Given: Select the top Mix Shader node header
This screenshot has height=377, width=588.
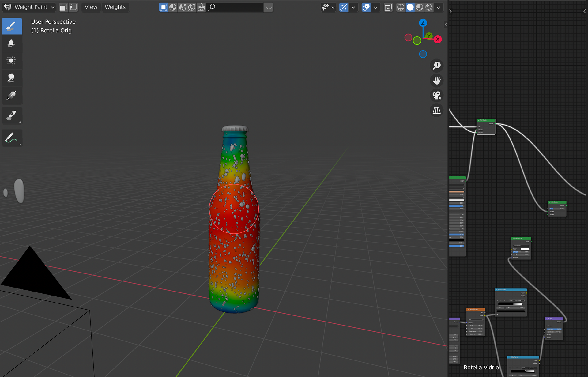Looking at the screenshot, I should [x=486, y=120].
